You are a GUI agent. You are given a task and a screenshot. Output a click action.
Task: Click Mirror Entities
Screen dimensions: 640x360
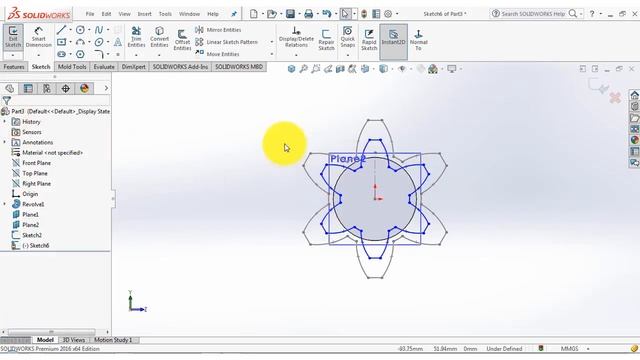click(x=218, y=30)
